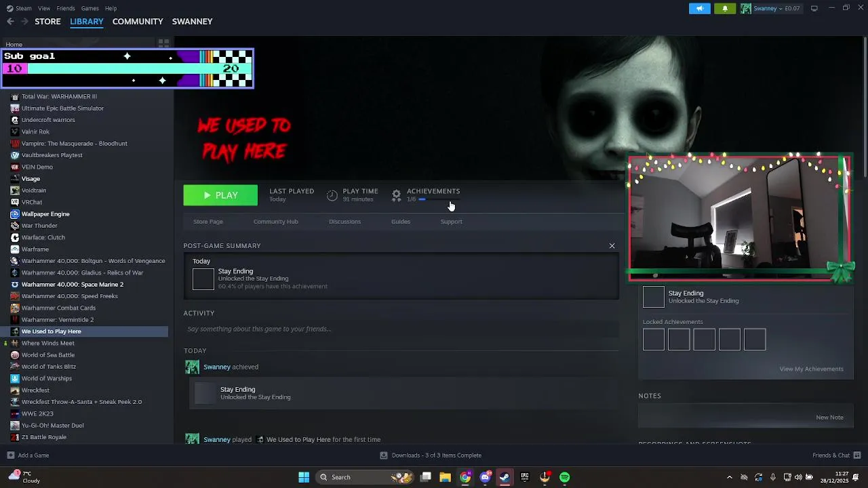Open Epic Games Launcher from the taskbar

[525, 477]
